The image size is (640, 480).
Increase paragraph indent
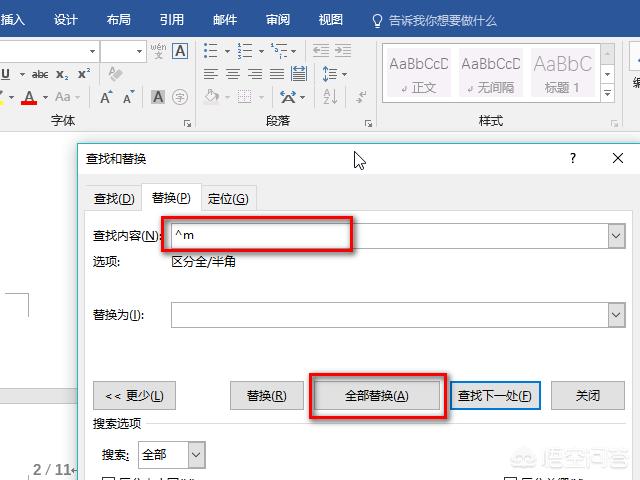tap(343, 51)
